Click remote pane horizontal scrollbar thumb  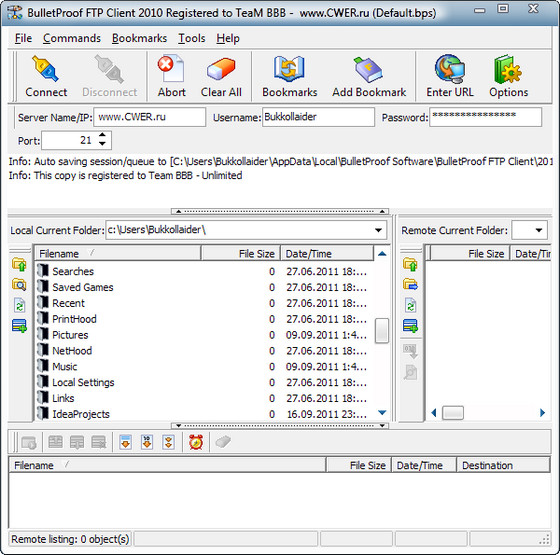click(x=453, y=413)
